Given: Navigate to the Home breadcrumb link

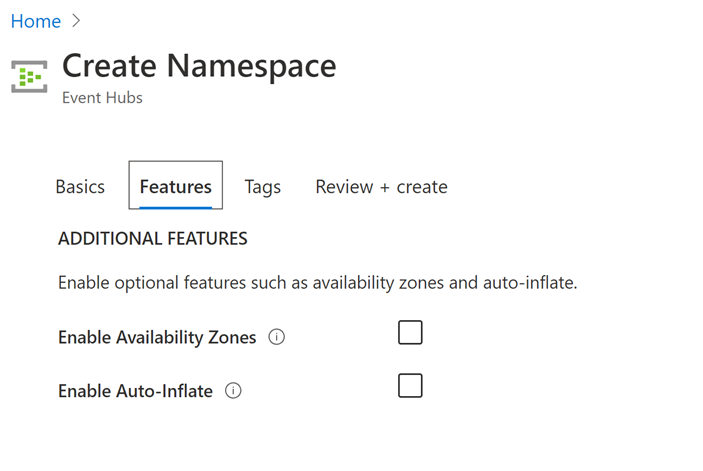Looking at the screenshot, I should (36, 21).
